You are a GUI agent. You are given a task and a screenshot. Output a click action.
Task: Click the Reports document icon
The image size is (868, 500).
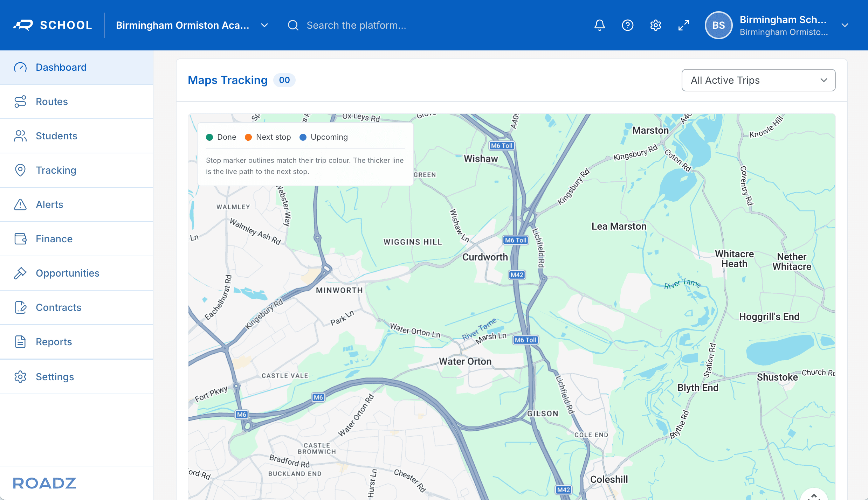[20, 342]
